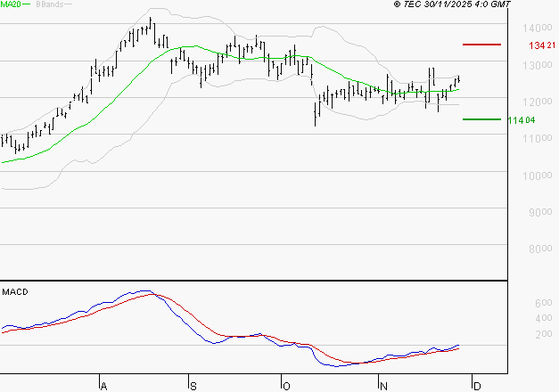Click the 12000 price axis label

(538, 102)
